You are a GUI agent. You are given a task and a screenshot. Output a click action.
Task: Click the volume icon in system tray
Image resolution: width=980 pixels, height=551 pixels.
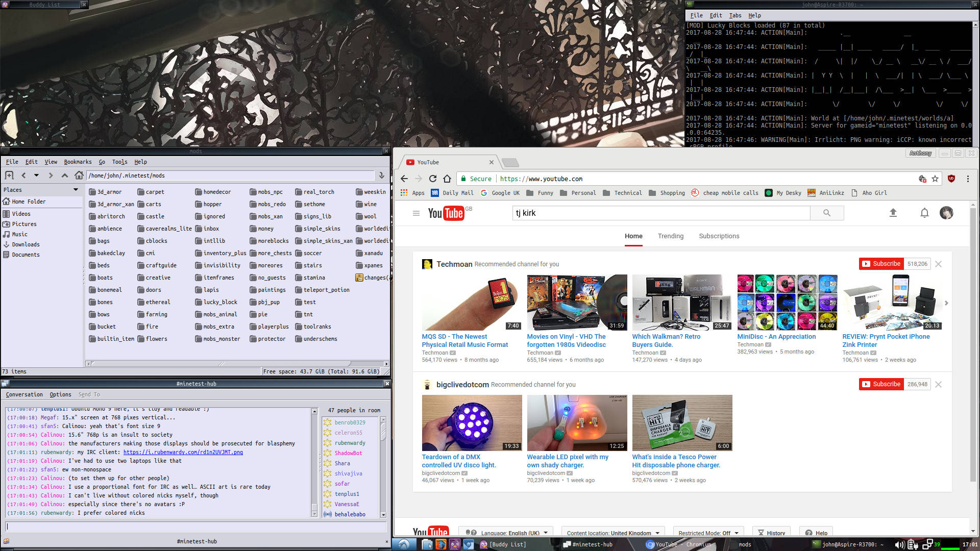coord(899,544)
